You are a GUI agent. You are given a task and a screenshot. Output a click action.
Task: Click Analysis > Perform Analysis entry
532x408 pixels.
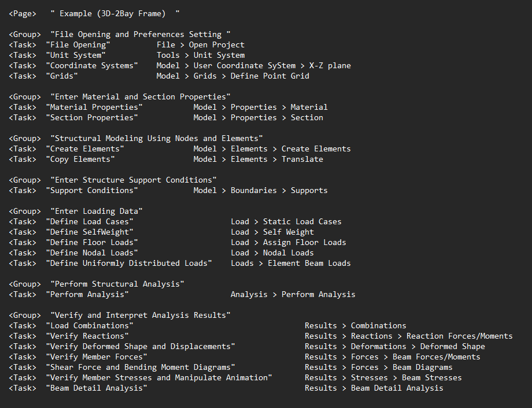point(295,294)
